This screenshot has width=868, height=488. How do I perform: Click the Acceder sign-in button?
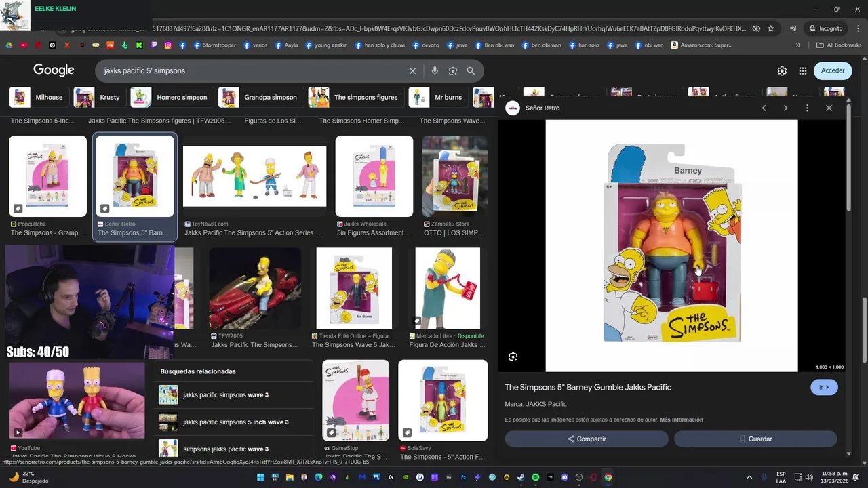(833, 70)
